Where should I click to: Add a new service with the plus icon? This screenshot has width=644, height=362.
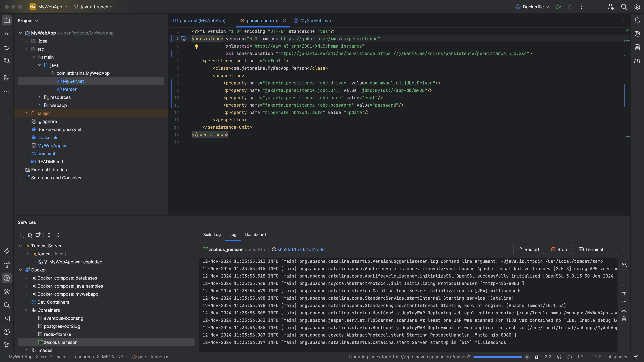click(x=20, y=235)
